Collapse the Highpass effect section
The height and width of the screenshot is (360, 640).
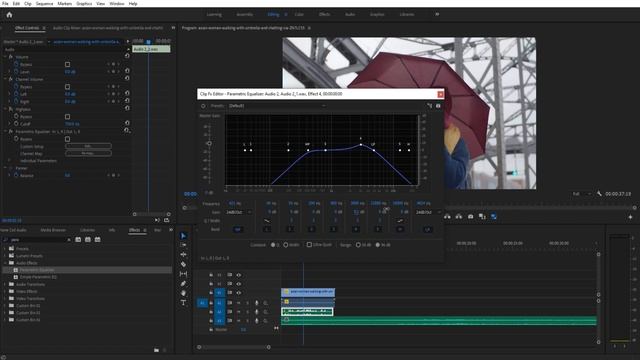(x=5, y=109)
